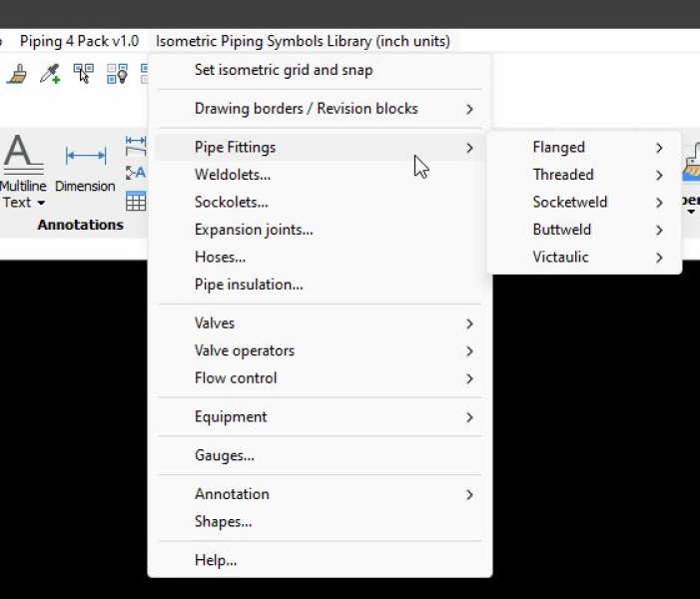Choose Threaded in the Pipe Fittings submenu

click(x=584, y=175)
